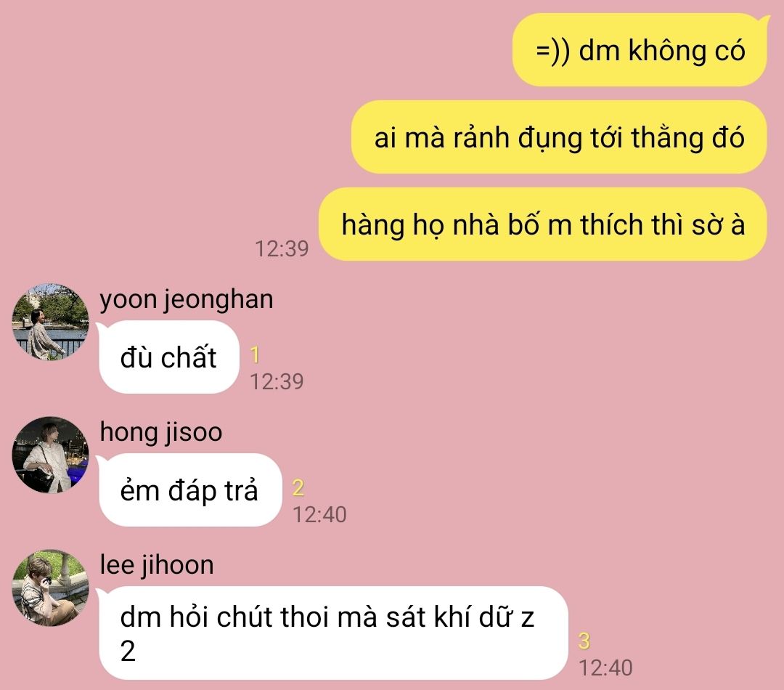Tap the 12:40 timestamp by jihoon's message
Image resolution: width=784 pixels, height=690 pixels.
tap(605, 668)
